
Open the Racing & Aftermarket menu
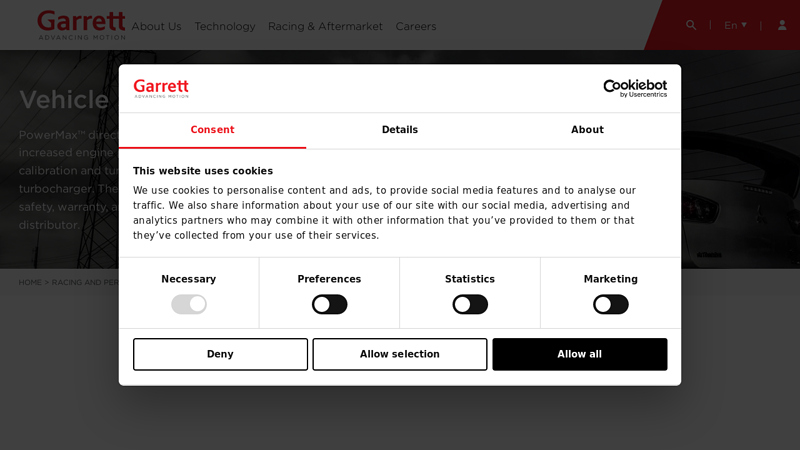tap(325, 26)
